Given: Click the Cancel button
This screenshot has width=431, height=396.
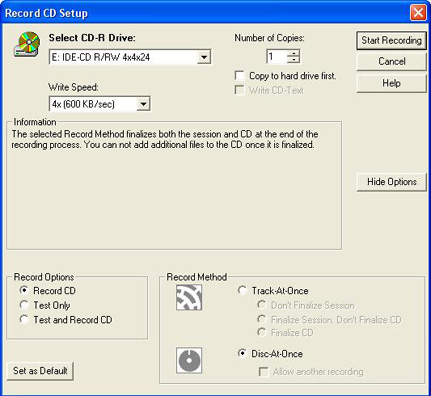Looking at the screenshot, I should point(391,62).
